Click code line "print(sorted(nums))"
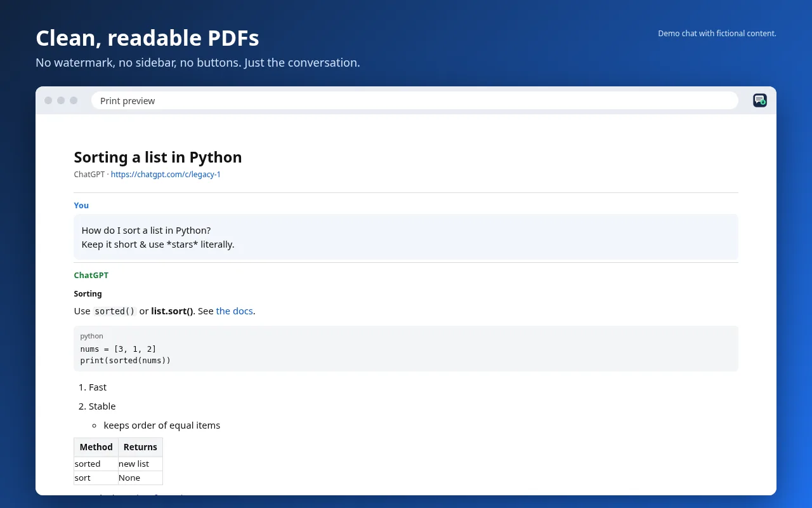The height and width of the screenshot is (508, 812). (126, 361)
